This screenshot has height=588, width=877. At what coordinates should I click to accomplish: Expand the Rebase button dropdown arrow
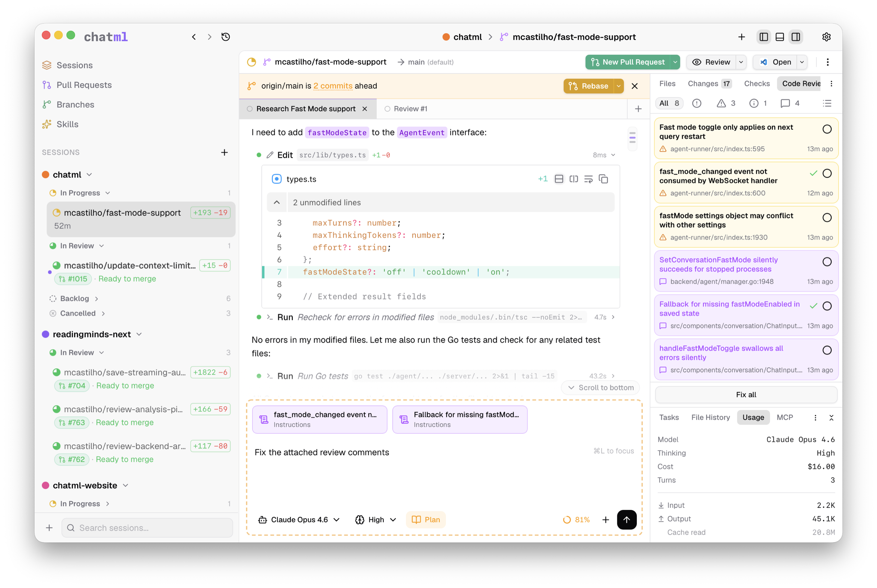pos(618,86)
